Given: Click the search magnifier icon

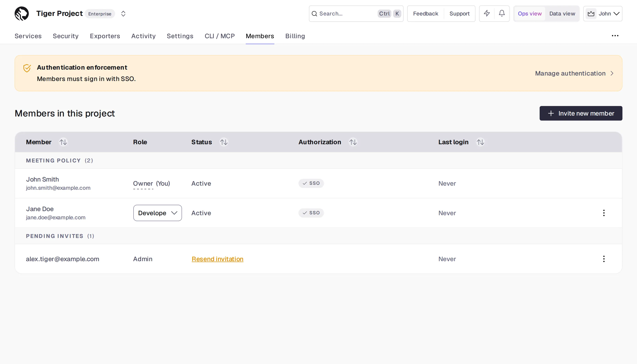Looking at the screenshot, I should pyautogui.click(x=314, y=13).
